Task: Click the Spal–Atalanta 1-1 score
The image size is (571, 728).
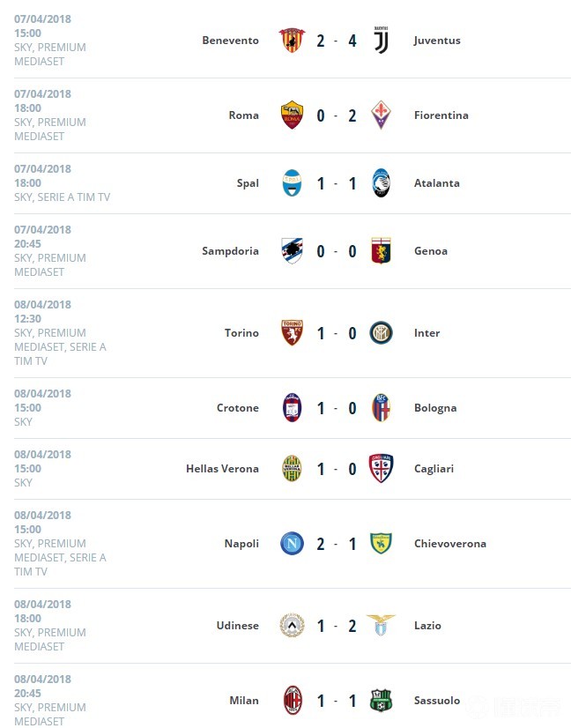Action: pos(336,183)
